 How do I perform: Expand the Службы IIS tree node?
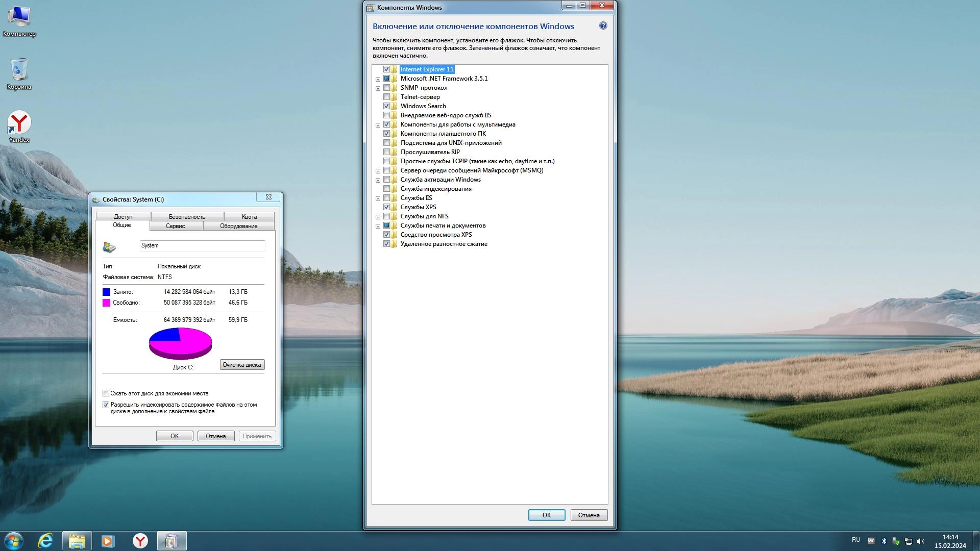[x=378, y=198]
